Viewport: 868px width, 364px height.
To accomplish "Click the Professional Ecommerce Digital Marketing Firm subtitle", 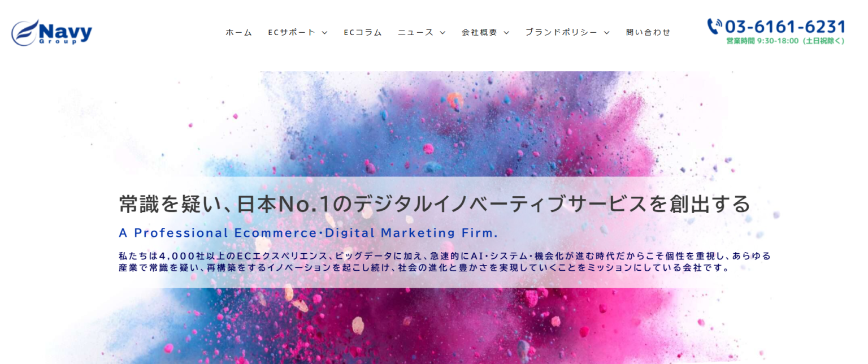I will pyautogui.click(x=309, y=233).
